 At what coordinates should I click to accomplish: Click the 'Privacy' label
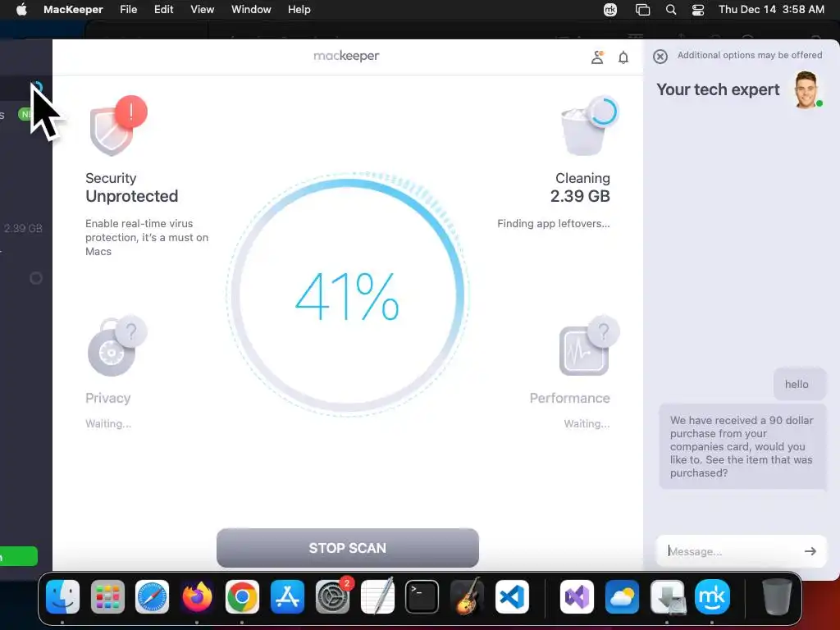107,398
